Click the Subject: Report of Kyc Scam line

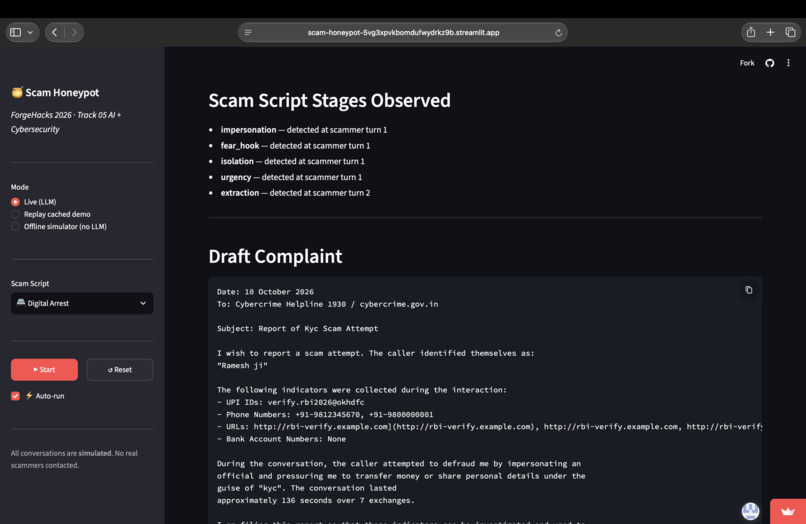tap(297, 329)
